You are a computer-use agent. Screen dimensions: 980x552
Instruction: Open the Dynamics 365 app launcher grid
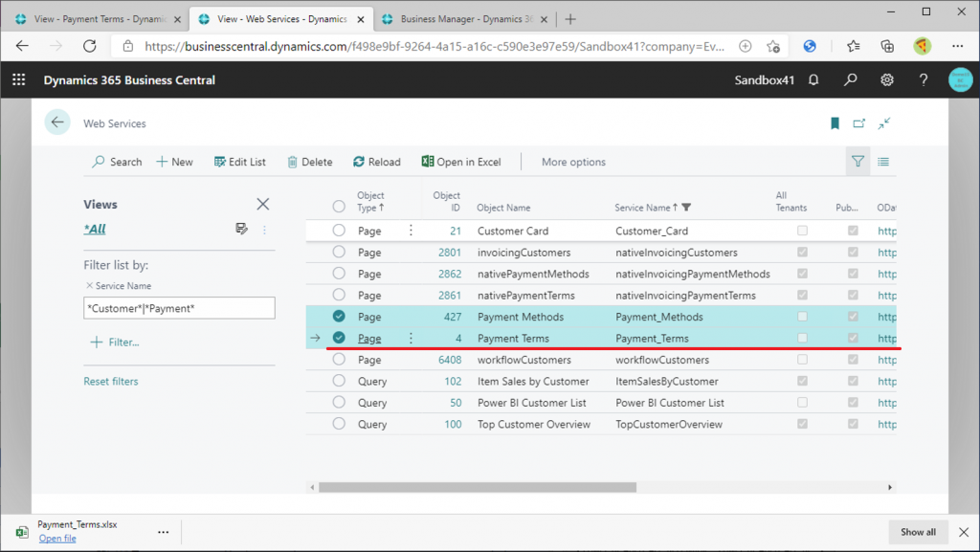click(19, 80)
